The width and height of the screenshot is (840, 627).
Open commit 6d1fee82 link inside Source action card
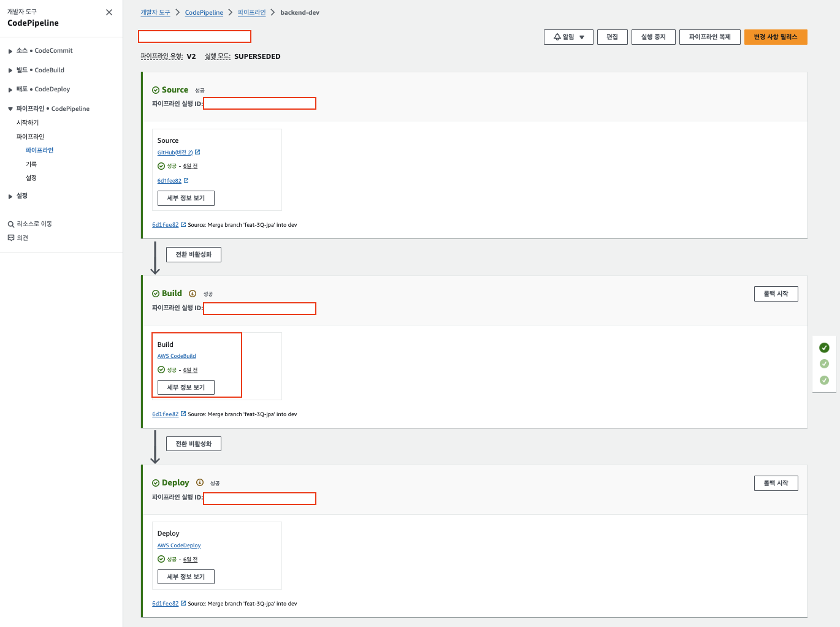[169, 181]
